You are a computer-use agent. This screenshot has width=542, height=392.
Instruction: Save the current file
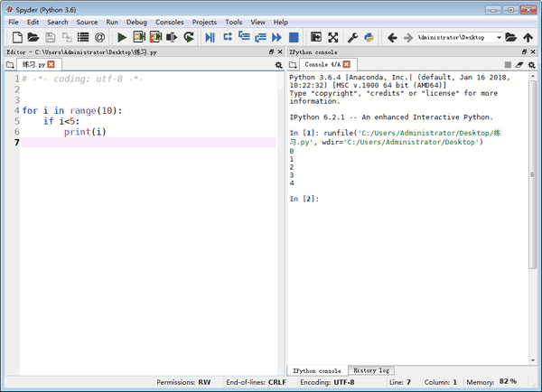(50, 37)
